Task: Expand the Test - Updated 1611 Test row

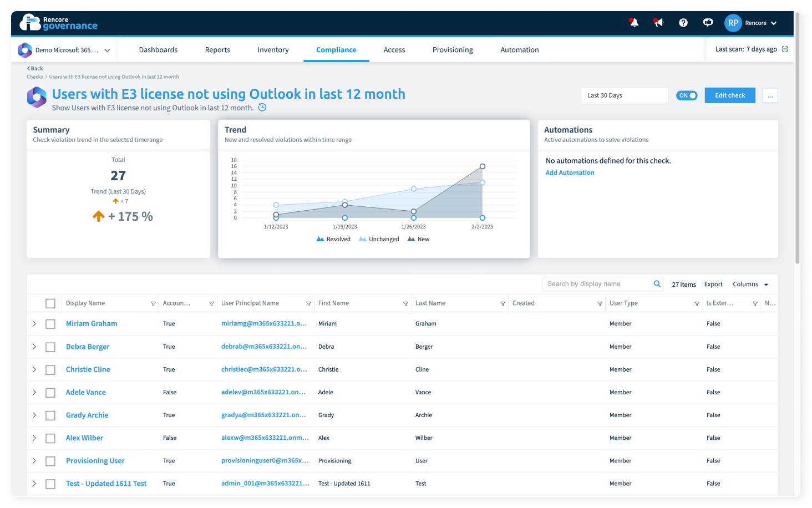Action: pos(34,484)
